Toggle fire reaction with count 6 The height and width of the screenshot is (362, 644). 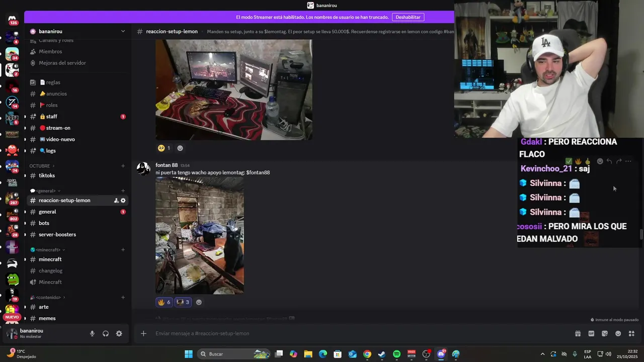164,302
